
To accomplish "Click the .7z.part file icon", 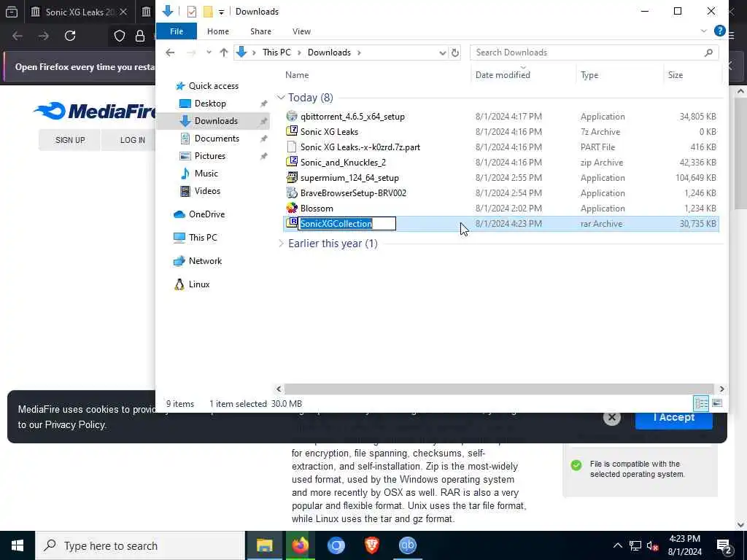I will (292, 147).
